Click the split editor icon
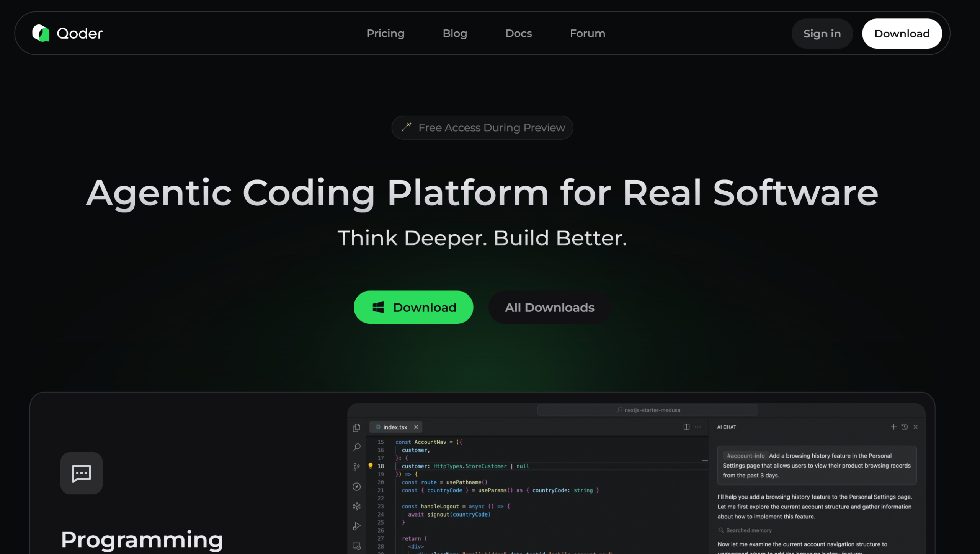 click(x=686, y=427)
